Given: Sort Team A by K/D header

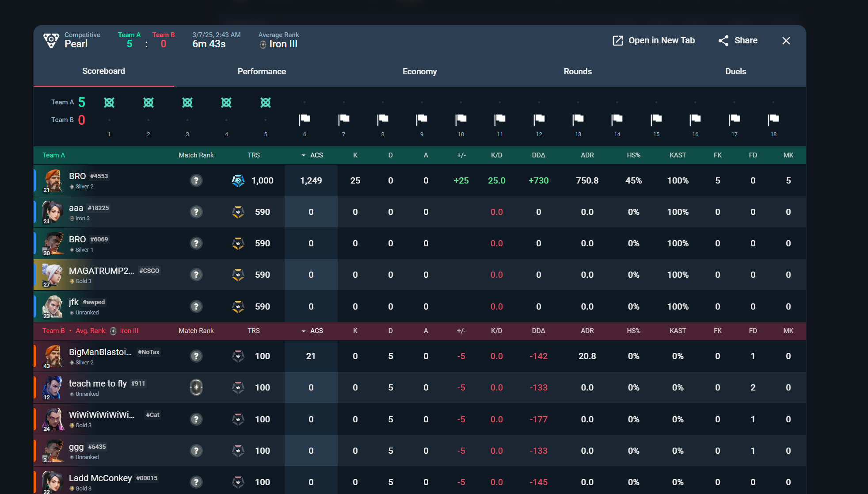Looking at the screenshot, I should (x=496, y=155).
